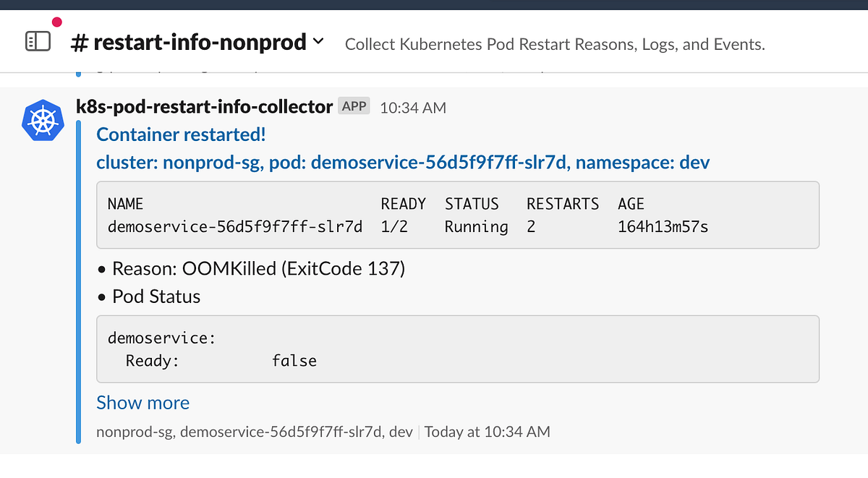Click the Ready false code block

click(x=457, y=349)
